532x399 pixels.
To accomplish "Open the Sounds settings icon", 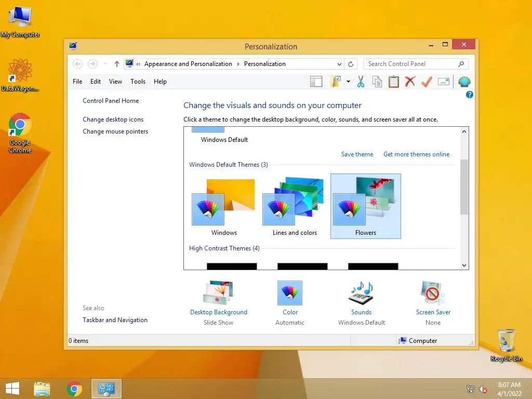I will [362, 292].
